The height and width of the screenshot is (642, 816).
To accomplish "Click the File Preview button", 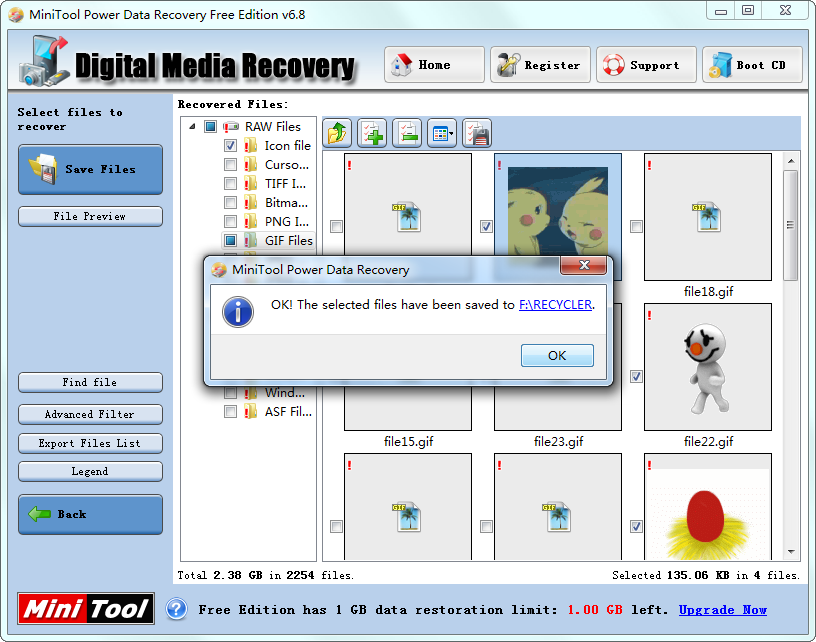I will pos(91,216).
